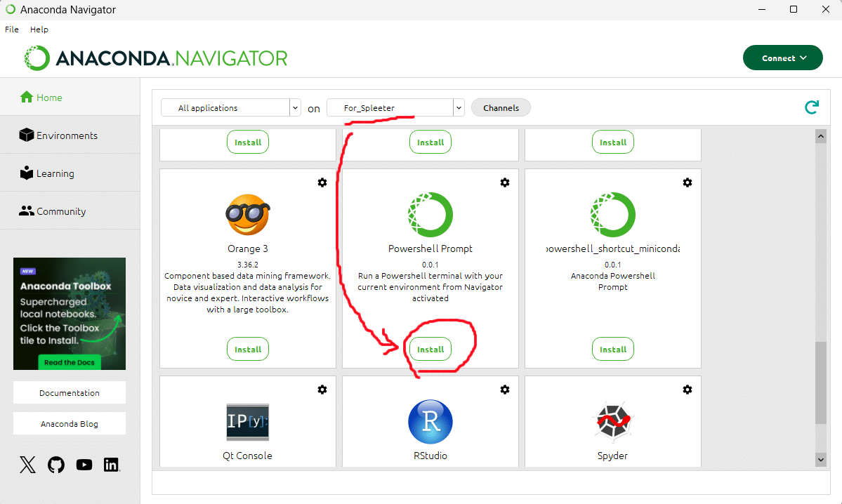Click the RStudio title text
Screen dimensions: 842x504
430,456
